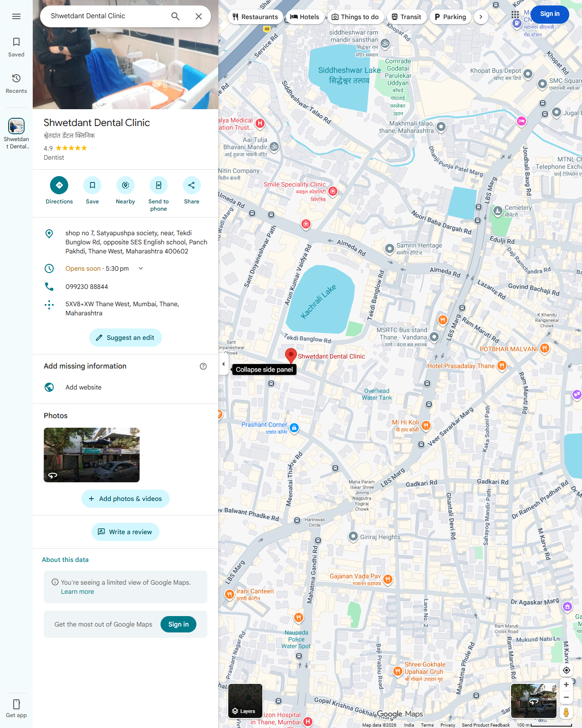The height and width of the screenshot is (728, 582).
Task: Open Recents in the sidebar
Action: point(16,84)
